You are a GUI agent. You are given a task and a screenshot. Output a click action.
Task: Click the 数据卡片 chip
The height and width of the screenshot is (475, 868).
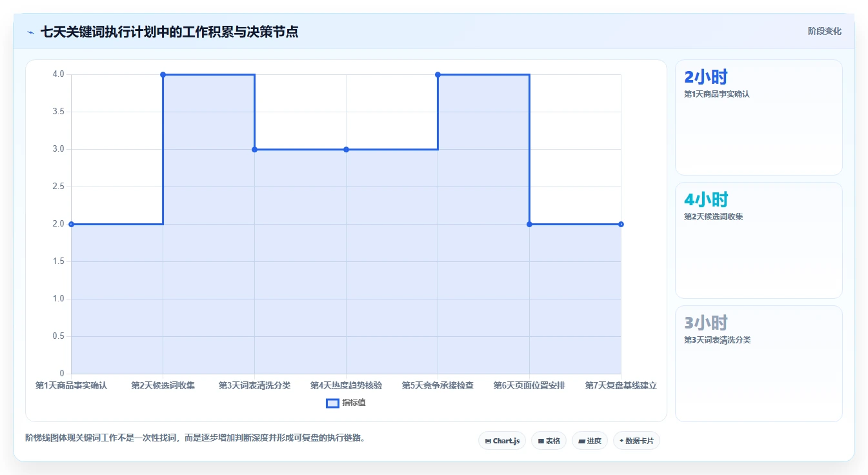click(x=636, y=441)
